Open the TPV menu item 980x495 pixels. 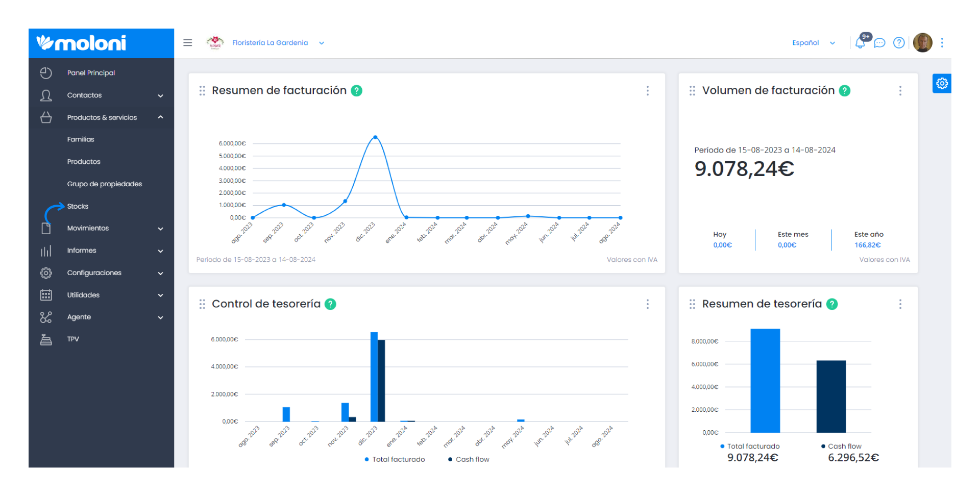click(73, 339)
